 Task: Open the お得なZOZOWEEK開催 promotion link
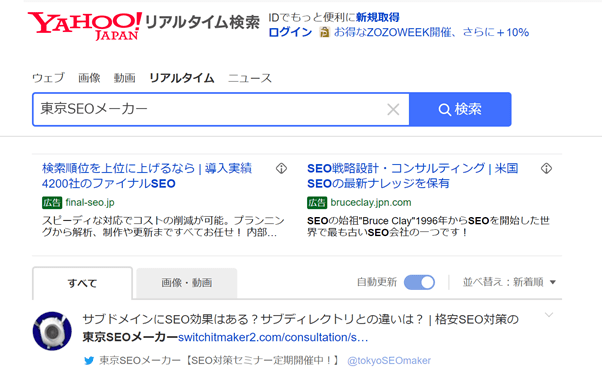pyautogui.click(x=431, y=32)
